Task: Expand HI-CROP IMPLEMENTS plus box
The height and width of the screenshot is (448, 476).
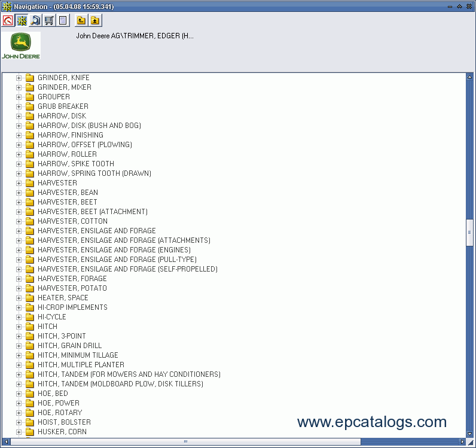Action: (x=19, y=307)
